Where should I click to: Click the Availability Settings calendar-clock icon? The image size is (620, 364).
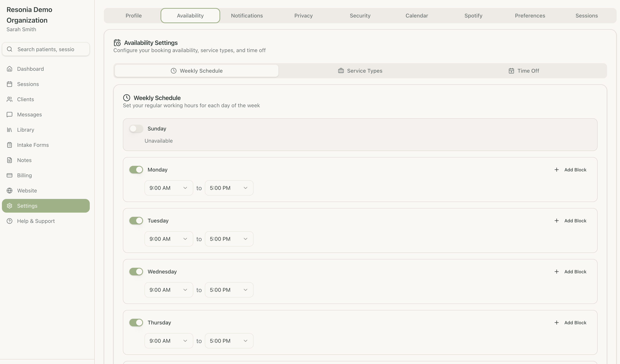click(x=117, y=43)
